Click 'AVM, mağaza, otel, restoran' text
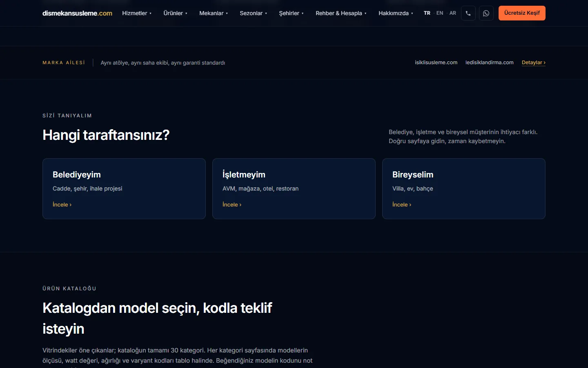This screenshot has height=368, width=588. [x=261, y=188]
